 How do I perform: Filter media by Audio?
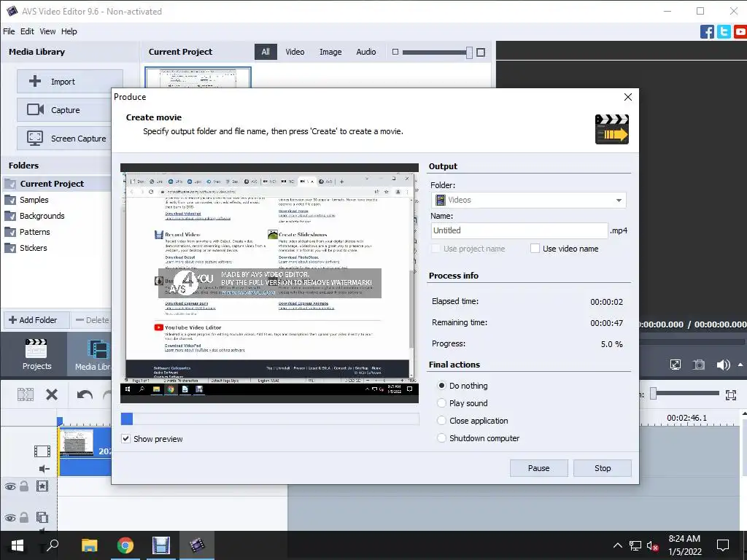(366, 52)
